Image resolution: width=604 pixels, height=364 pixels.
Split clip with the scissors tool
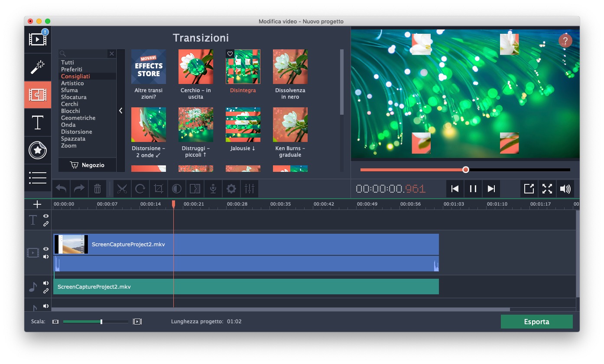click(x=122, y=189)
